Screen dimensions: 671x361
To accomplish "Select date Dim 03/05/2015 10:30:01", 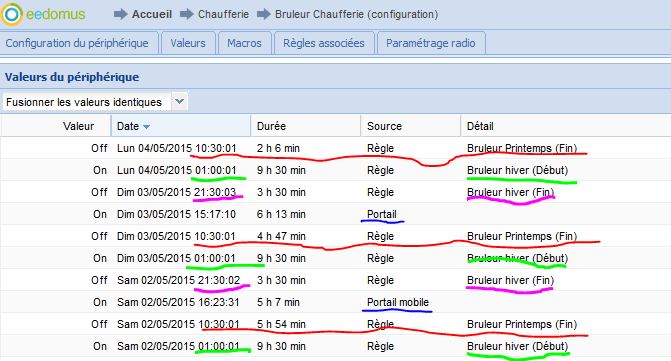I will (176, 237).
